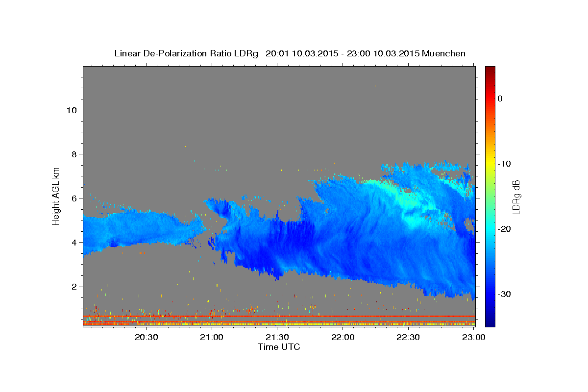Viewport: 588px width, 392px height.
Task: Click the height label '8'
Action: (73, 154)
